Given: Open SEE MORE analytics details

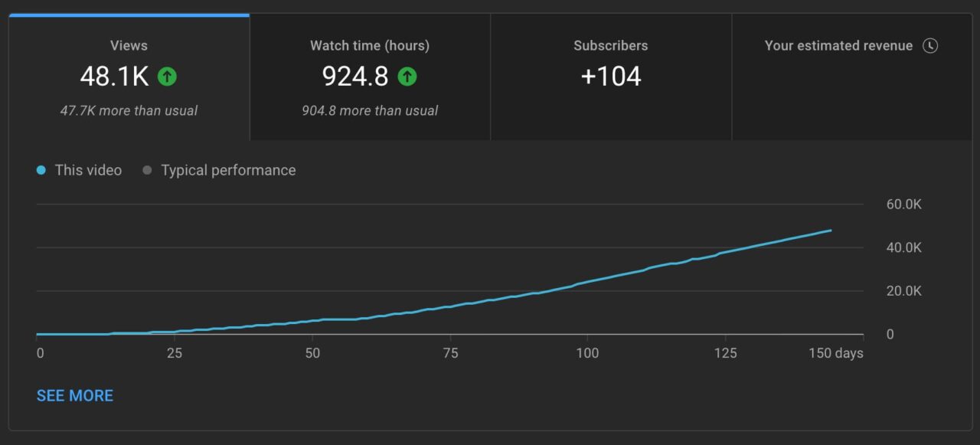Looking at the screenshot, I should click(74, 395).
